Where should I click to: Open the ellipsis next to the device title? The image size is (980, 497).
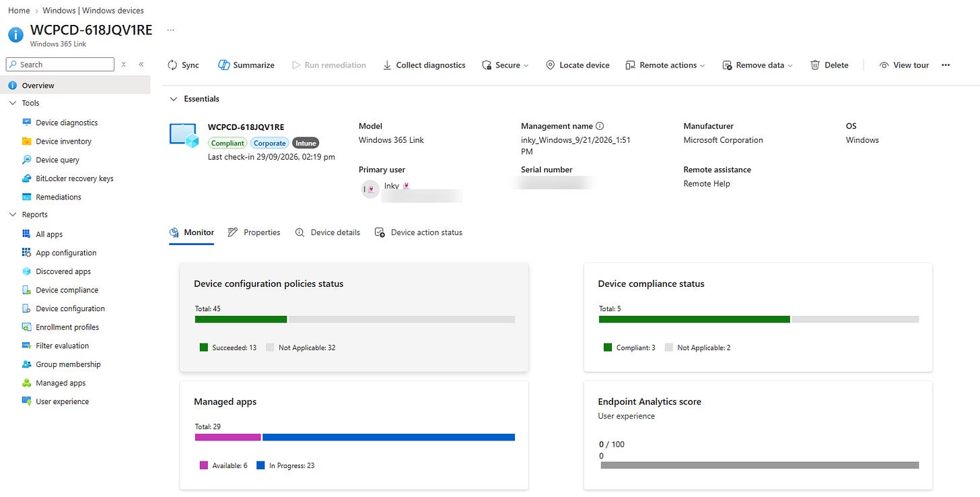coord(171,30)
